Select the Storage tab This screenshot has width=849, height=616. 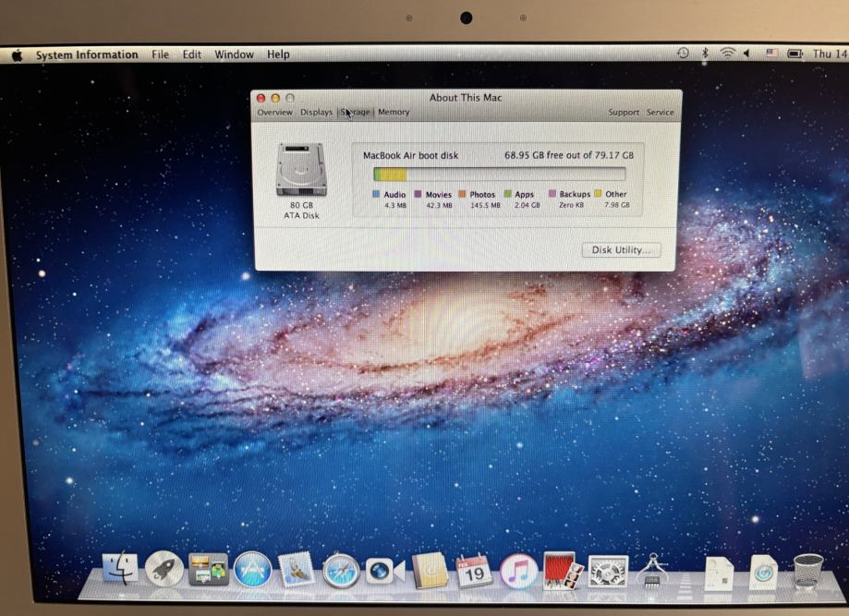pos(355,112)
